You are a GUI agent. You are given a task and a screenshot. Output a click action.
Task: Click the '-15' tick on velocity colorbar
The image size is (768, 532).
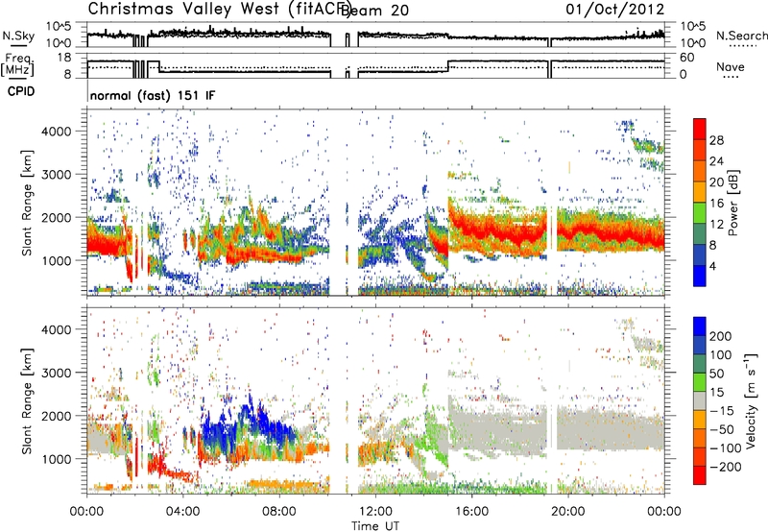(x=722, y=410)
